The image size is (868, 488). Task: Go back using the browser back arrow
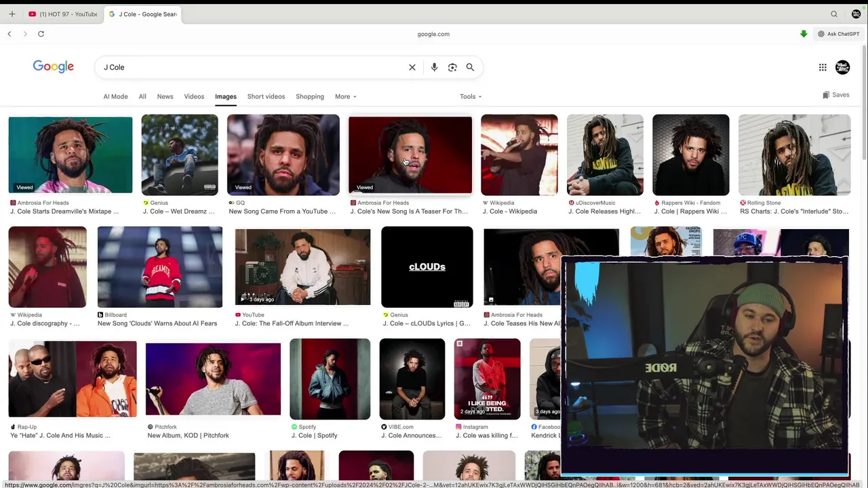9,34
